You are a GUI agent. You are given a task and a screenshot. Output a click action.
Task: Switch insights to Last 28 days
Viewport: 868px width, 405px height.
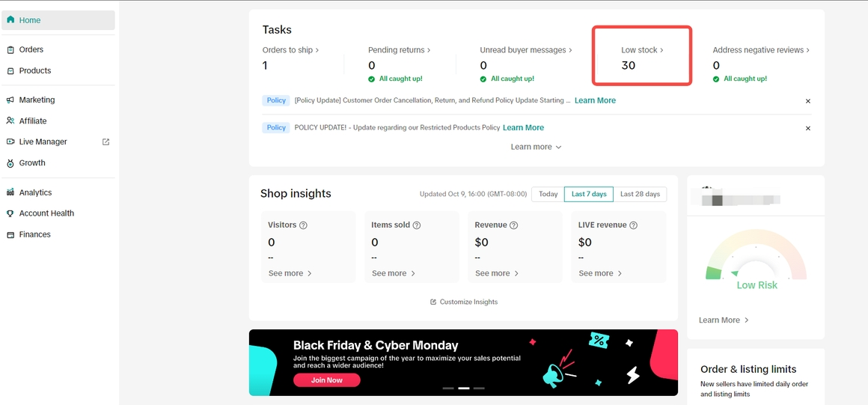click(640, 194)
